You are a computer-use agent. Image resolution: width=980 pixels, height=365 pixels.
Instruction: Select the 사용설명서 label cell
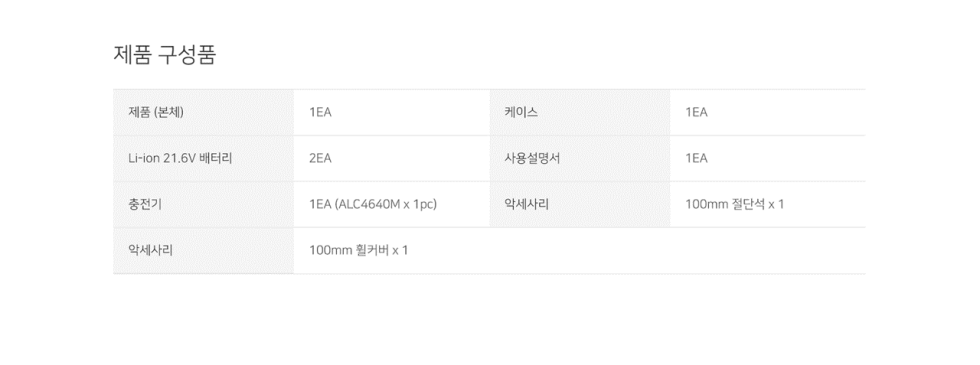(x=580, y=158)
